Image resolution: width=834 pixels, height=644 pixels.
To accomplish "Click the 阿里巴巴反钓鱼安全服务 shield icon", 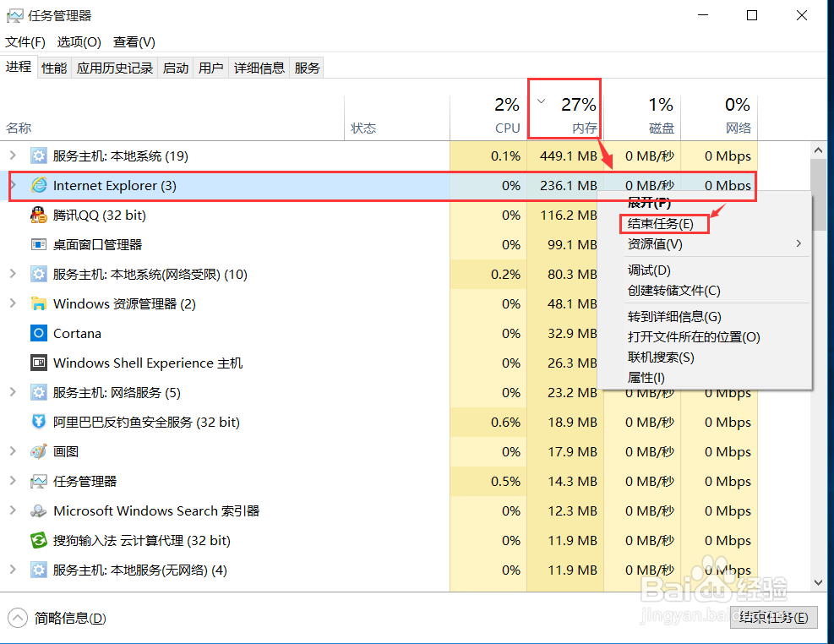I will point(38,422).
